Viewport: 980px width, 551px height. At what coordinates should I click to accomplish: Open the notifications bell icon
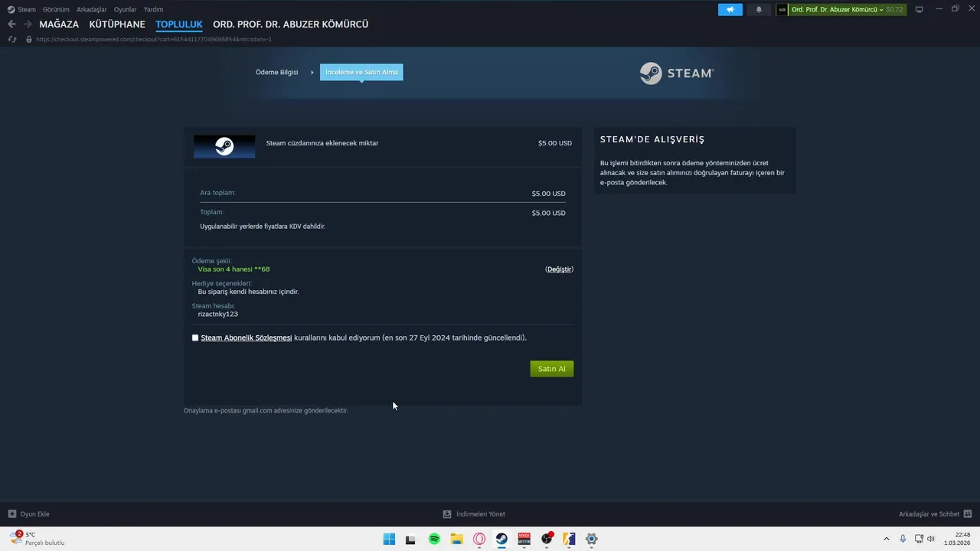coord(759,10)
